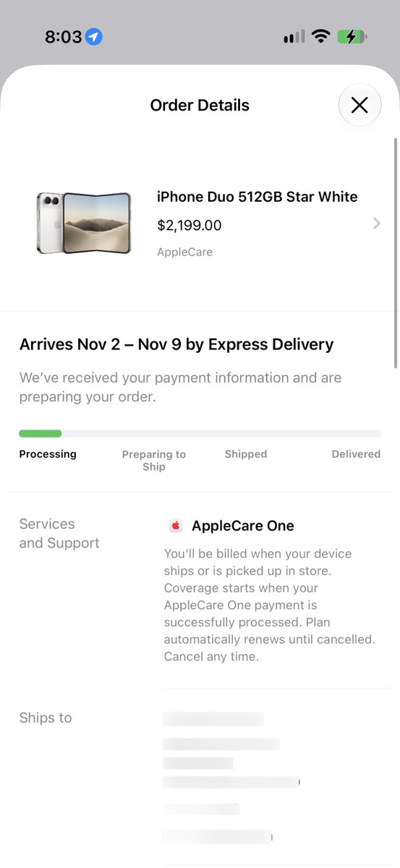Image resolution: width=400 pixels, height=868 pixels.
Task: Select the Shipped status step
Action: pos(246,454)
